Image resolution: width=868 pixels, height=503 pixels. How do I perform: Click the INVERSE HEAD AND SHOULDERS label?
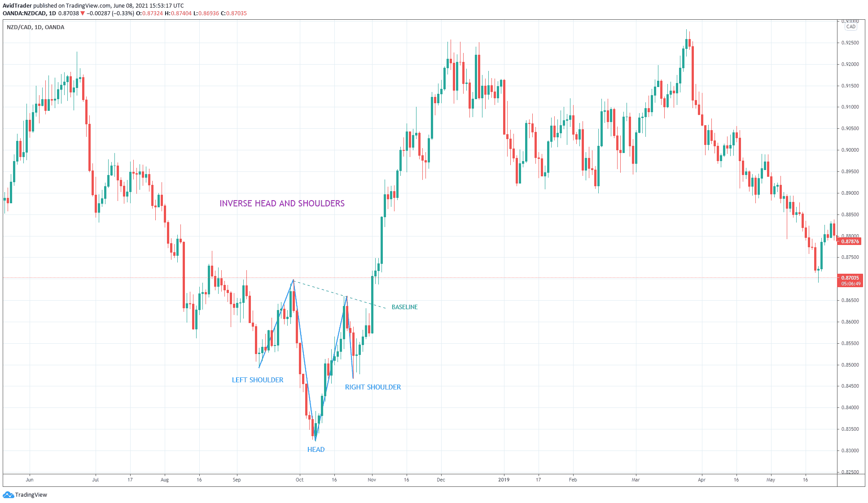point(282,204)
